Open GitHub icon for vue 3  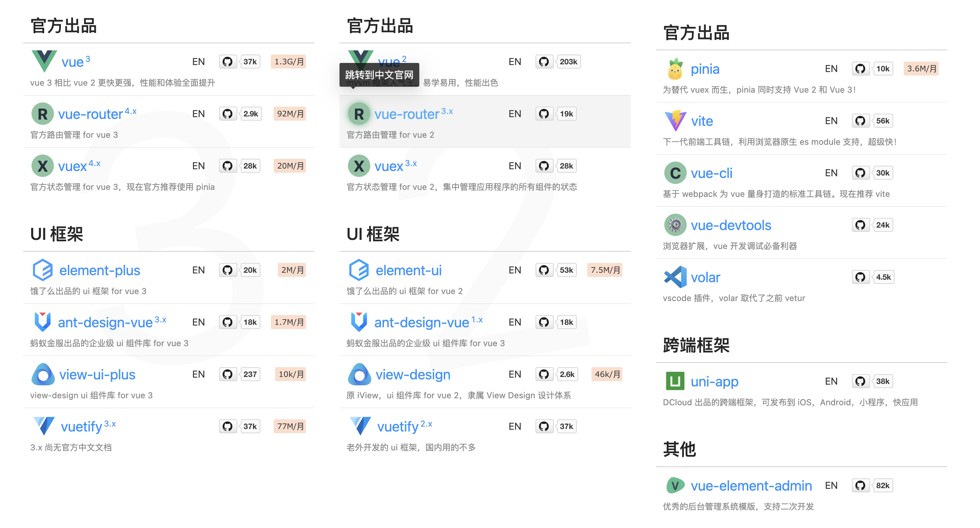(227, 62)
